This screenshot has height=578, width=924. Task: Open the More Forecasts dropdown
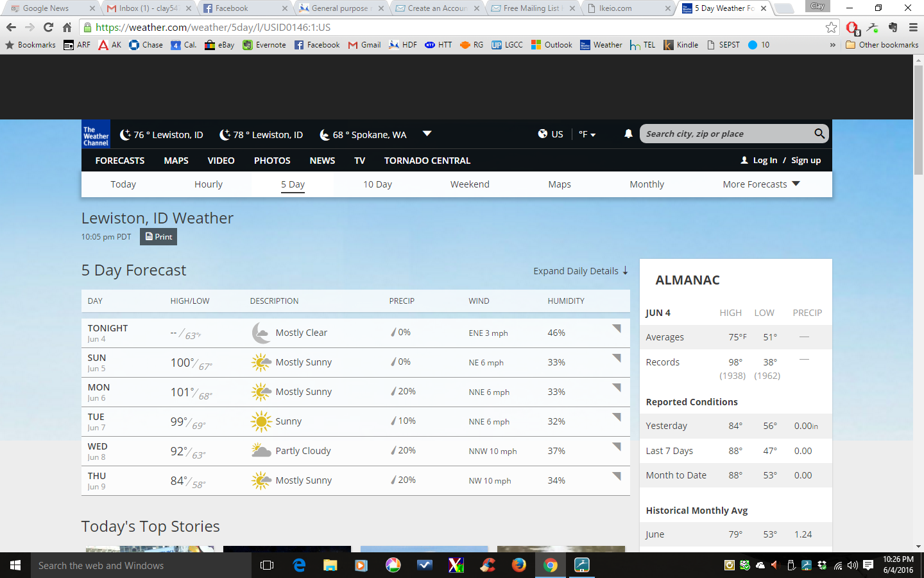tap(761, 184)
